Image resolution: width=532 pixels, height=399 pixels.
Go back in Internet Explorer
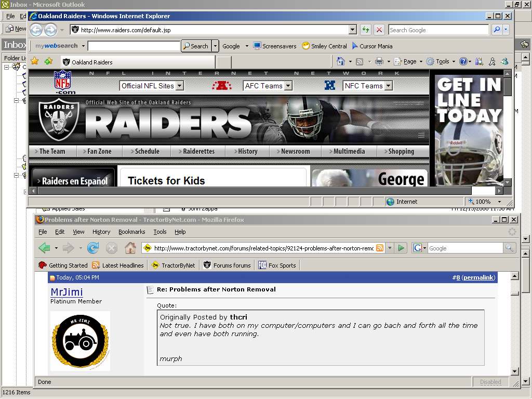36,30
